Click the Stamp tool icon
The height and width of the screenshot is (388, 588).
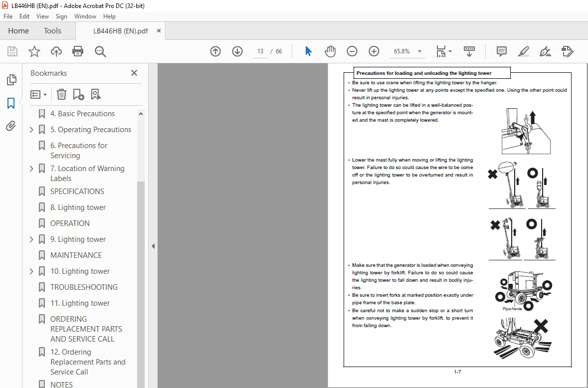pos(568,51)
